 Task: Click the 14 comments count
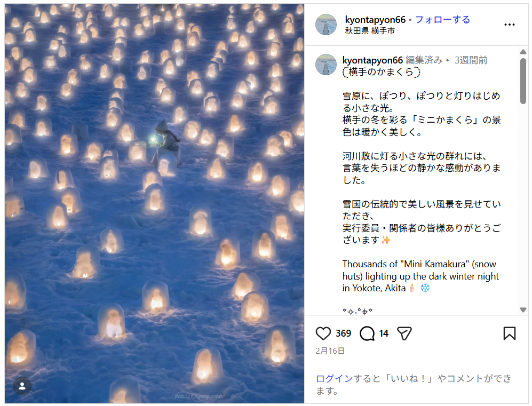point(384,333)
